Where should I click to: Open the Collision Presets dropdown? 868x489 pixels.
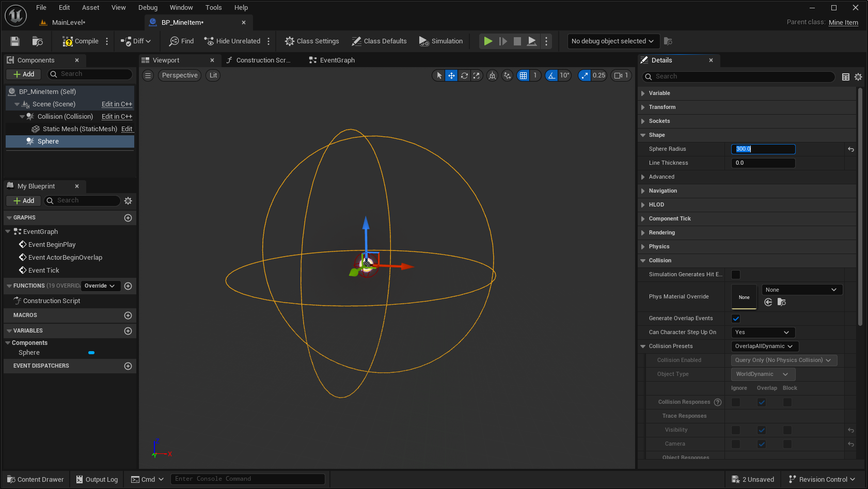[x=764, y=346]
